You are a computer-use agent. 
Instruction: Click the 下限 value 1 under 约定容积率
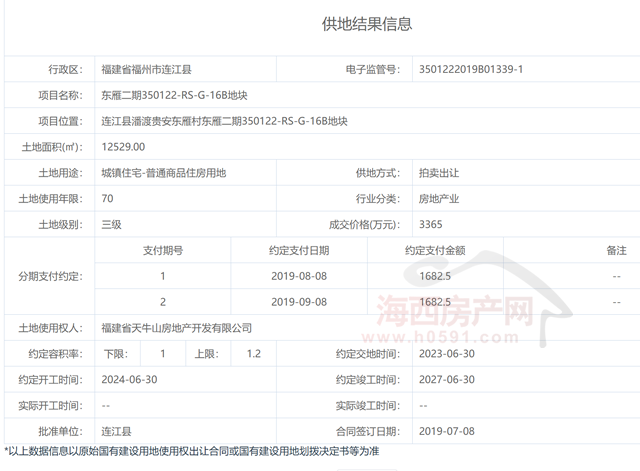pyautogui.click(x=163, y=354)
